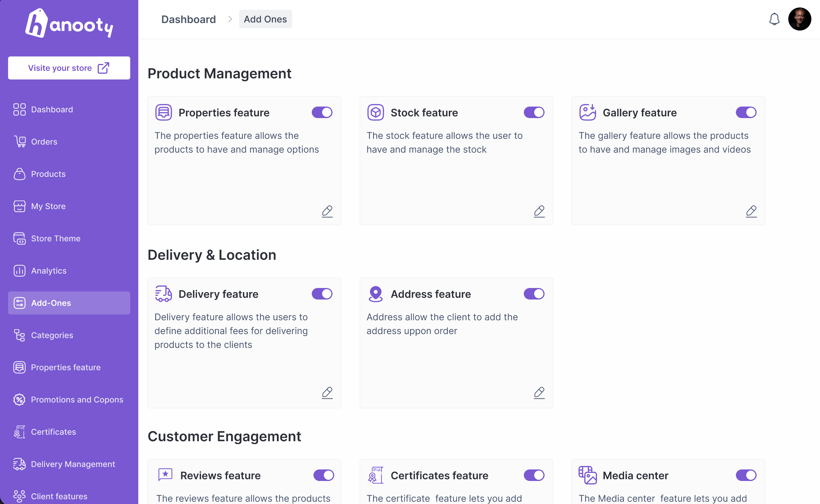Toggle the Properties feature switch

pyautogui.click(x=322, y=112)
